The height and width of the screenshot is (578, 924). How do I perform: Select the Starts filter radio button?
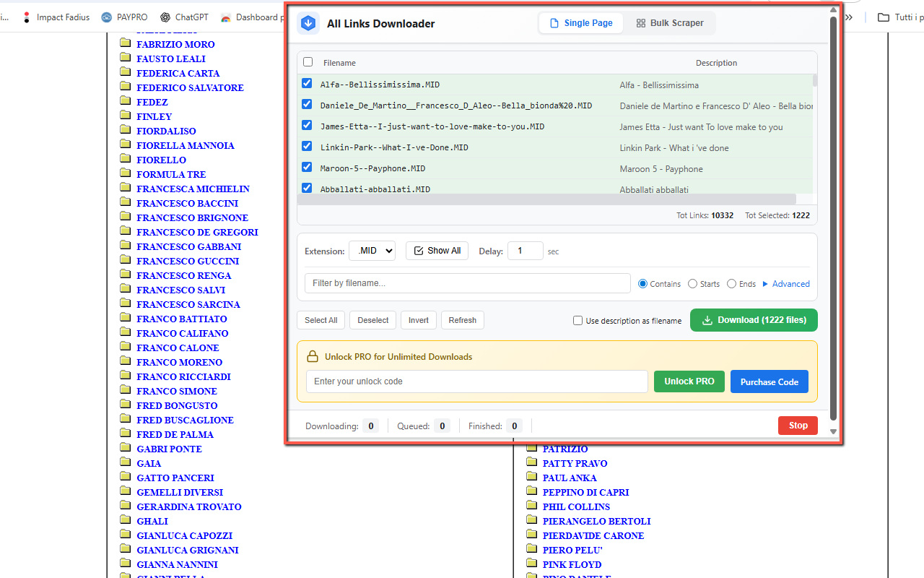(692, 284)
